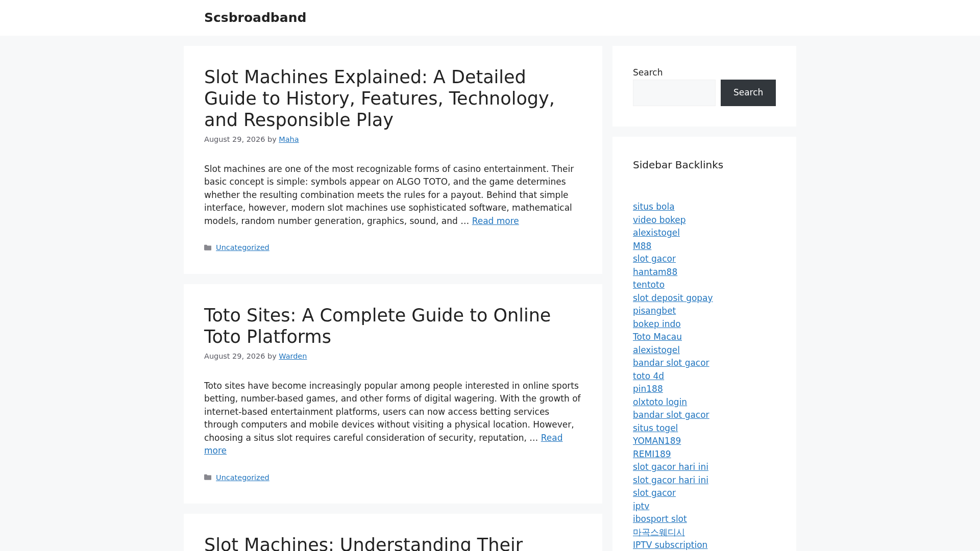The width and height of the screenshot is (980, 551).
Task: Open Uncategorized under Slot Machines Explained post
Action: pos(242,247)
